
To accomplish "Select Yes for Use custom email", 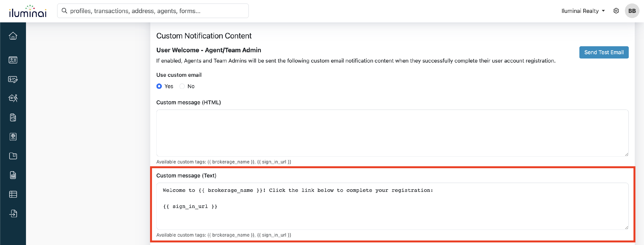I will point(159,86).
